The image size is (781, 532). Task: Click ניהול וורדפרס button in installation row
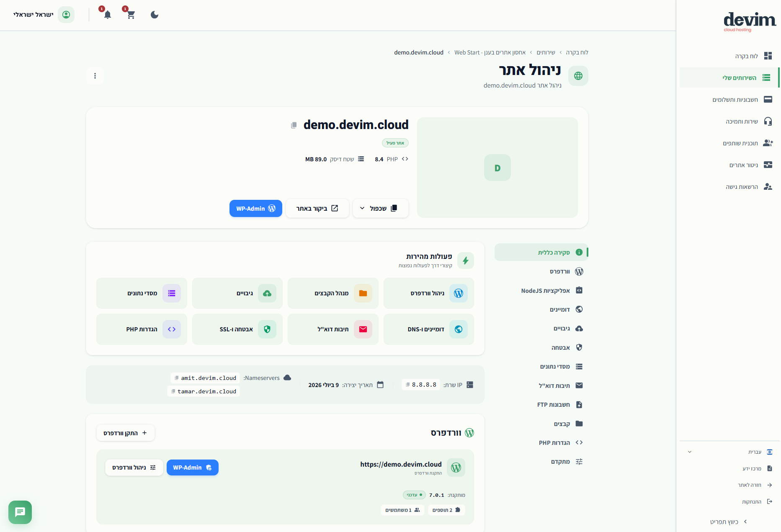[x=134, y=467]
